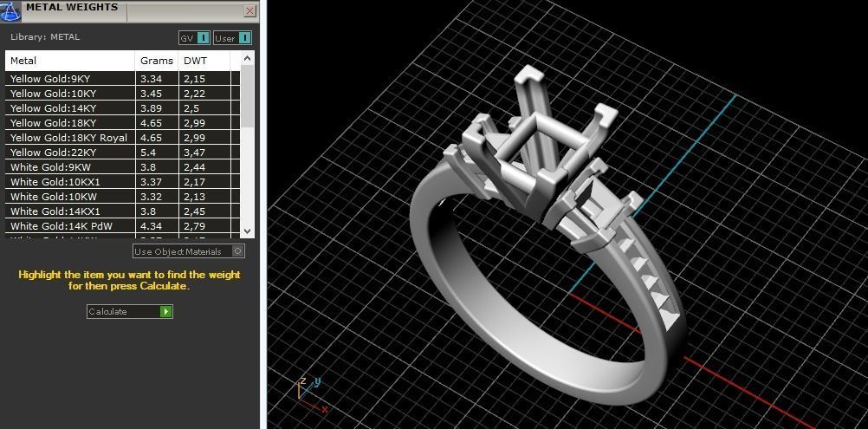Click DWT value 2,5 for 14KY
The width and height of the screenshot is (868, 429).
(191, 108)
